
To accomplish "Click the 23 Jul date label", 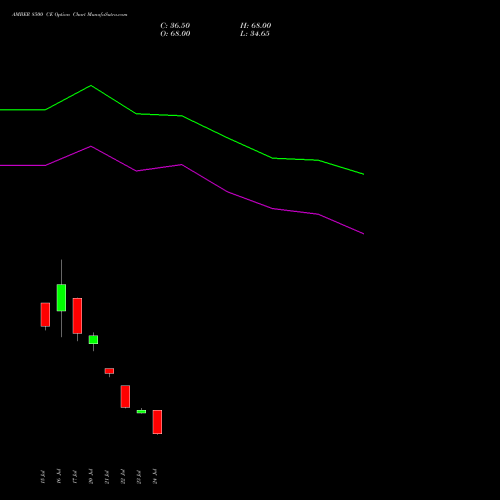I will (139, 477).
